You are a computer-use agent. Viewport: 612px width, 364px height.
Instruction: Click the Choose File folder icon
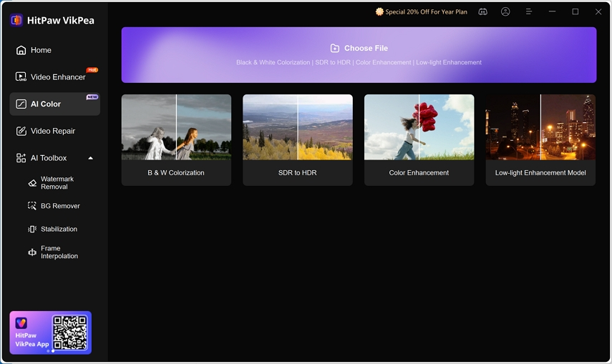pos(335,48)
